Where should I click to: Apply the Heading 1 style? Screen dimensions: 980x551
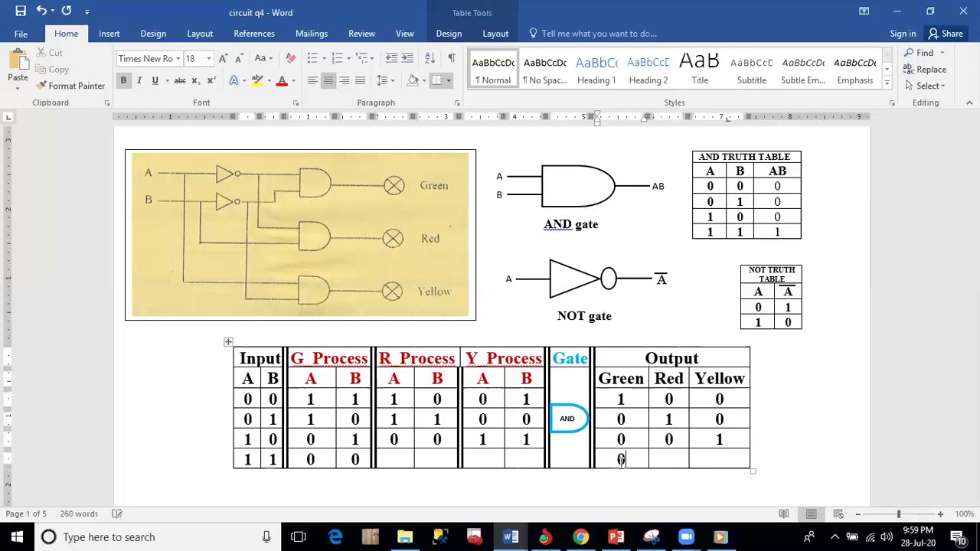click(596, 70)
